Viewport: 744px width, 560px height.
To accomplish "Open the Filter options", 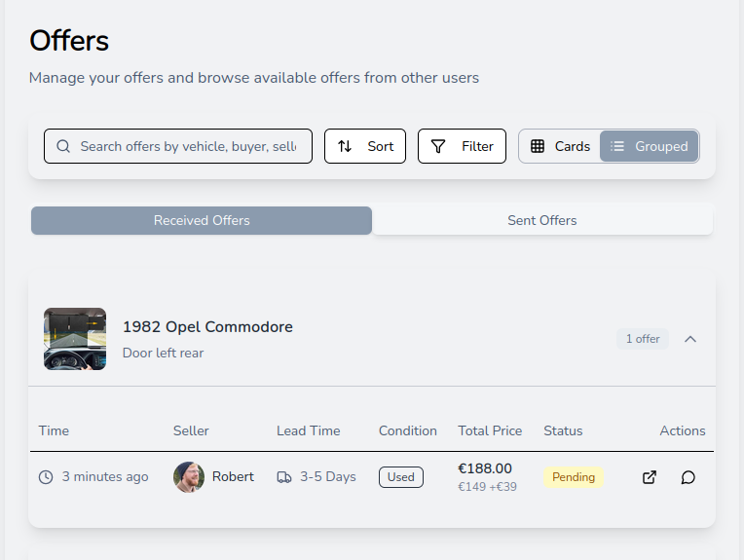I will click(x=462, y=146).
